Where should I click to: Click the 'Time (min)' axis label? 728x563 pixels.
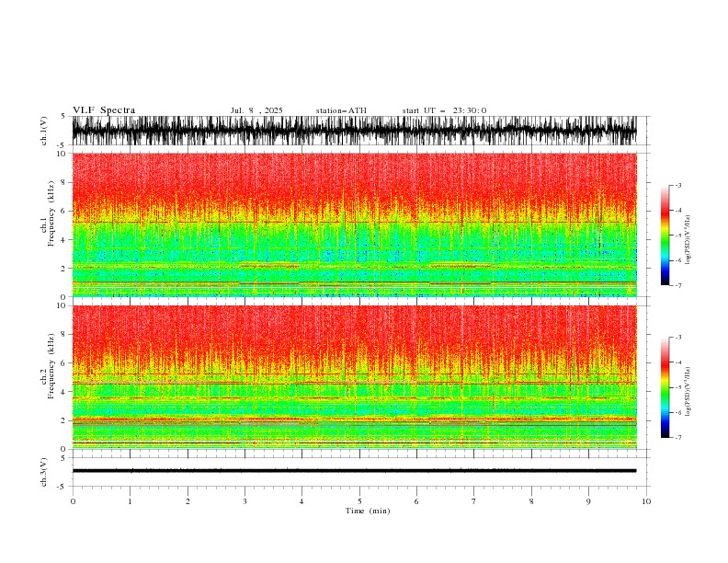[x=368, y=511]
